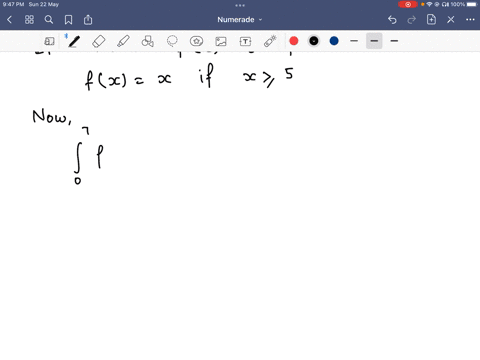Tap the battery indicator in status bar
This screenshot has height=360, width=480.
(472, 4)
